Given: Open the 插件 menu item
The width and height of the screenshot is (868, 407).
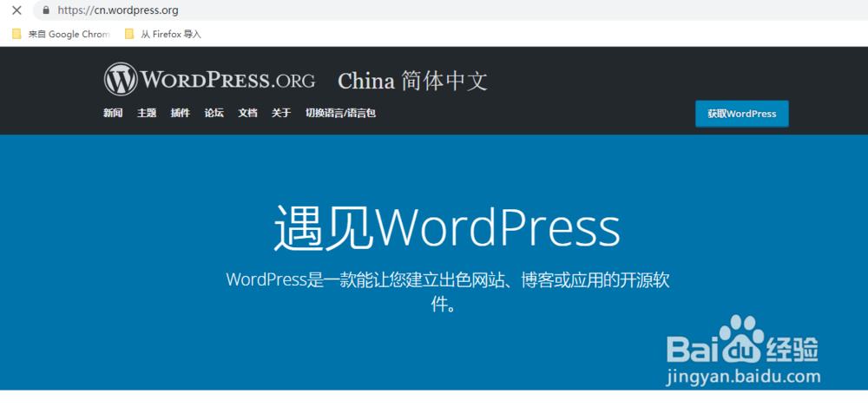Looking at the screenshot, I should coord(181,113).
